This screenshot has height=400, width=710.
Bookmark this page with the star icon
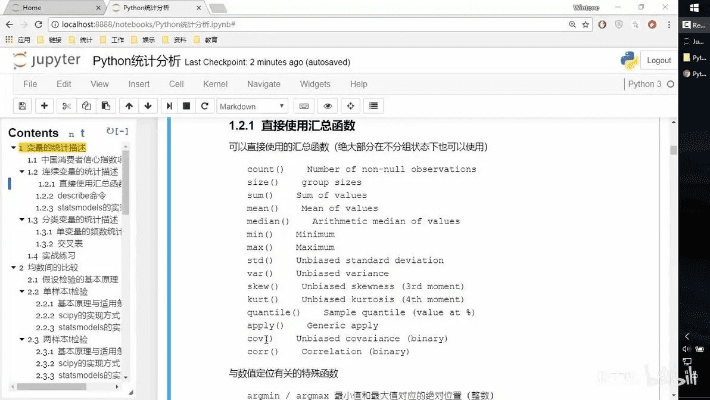(x=585, y=24)
